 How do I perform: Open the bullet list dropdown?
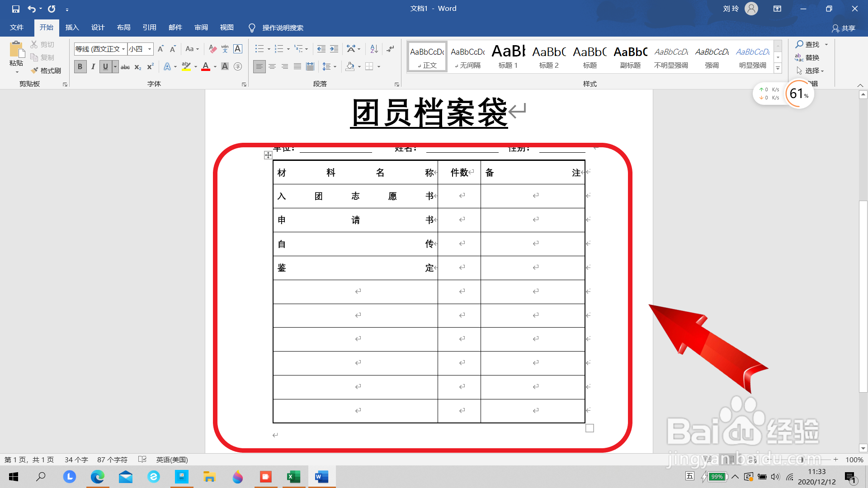pyautogui.click(x=268, y=49)
